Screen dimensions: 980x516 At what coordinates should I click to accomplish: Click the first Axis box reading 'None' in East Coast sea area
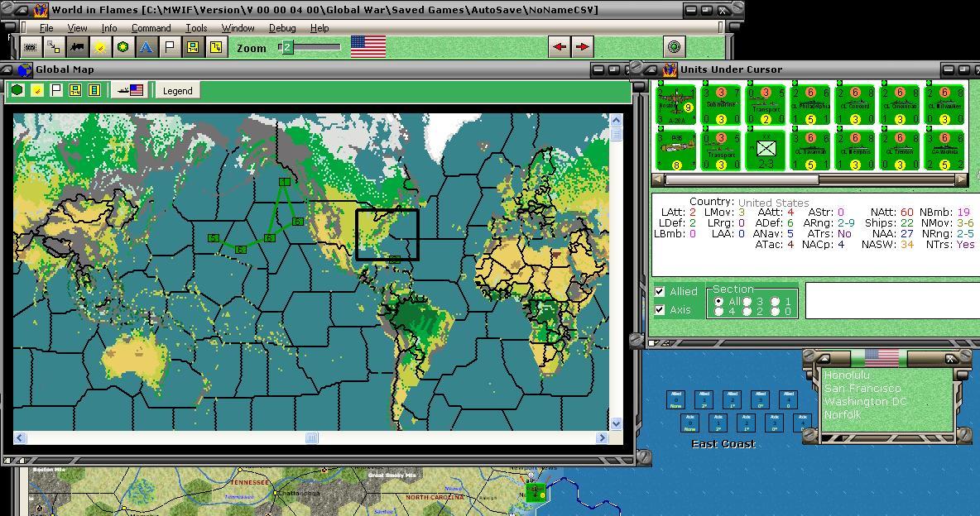(x=690, y=423)
